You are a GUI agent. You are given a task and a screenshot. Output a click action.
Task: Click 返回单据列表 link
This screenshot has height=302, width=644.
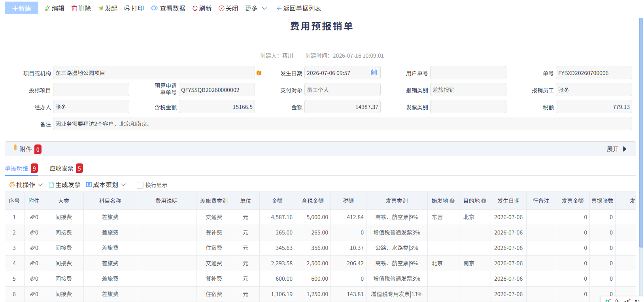point(299,8)
